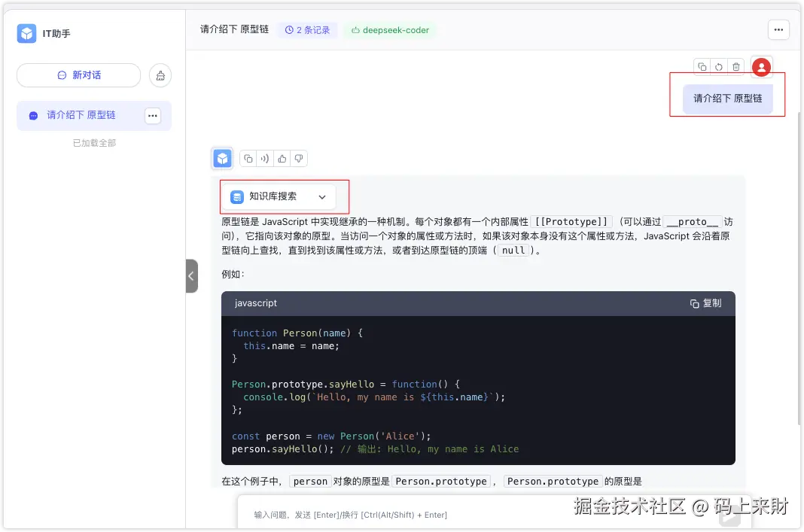This screenshot has height=532, width=804.
Task: Click the IT助手 app logo
Action: click(26, 33)
